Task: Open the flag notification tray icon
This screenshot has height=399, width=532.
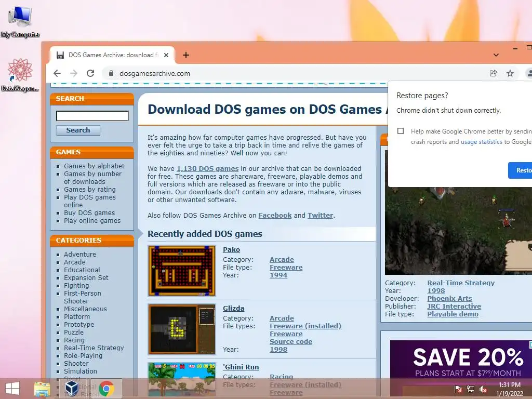Action: pos(458,389)
